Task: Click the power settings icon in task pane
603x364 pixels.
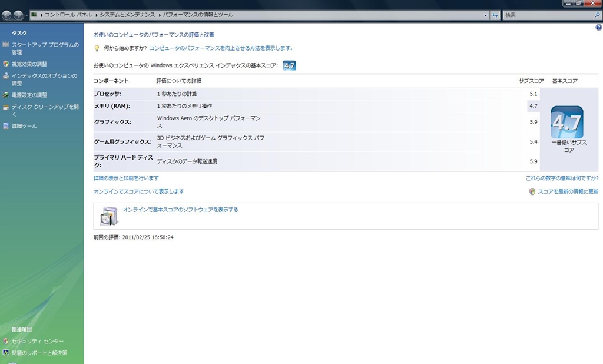Action: tap(5, 95)
